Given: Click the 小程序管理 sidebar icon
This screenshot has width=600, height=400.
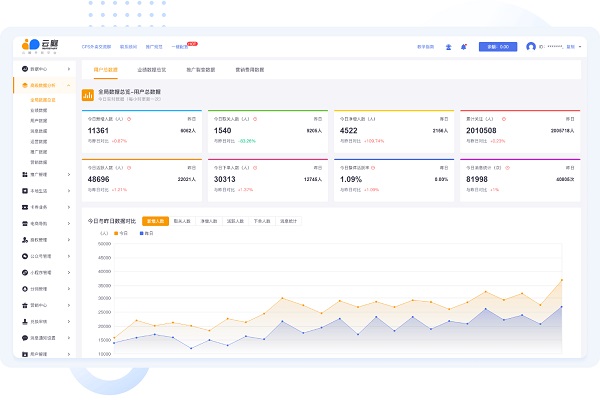Looking at the screenshot, I should pyautogui.click(x=24, y=272).
